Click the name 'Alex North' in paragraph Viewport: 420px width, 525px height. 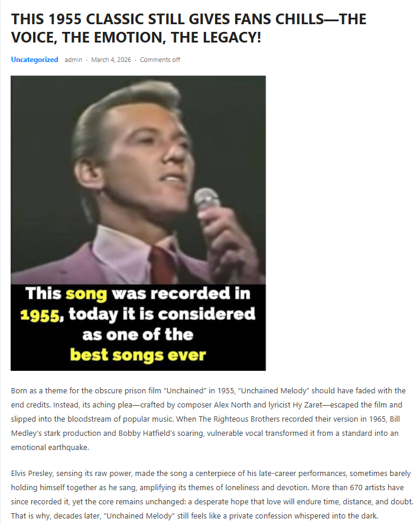pyautogui.click(x=232, y=405)
